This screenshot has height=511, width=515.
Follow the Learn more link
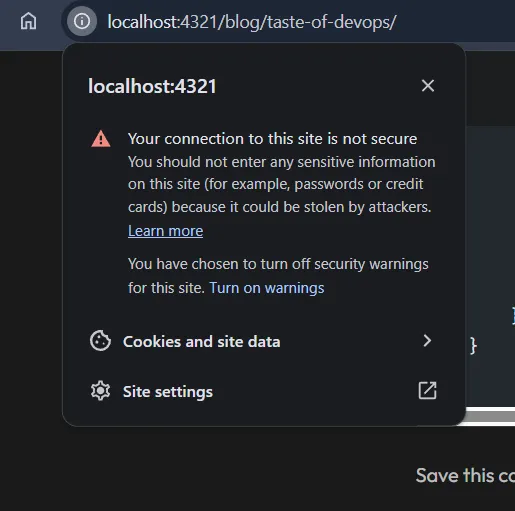(x=165, y=231)
